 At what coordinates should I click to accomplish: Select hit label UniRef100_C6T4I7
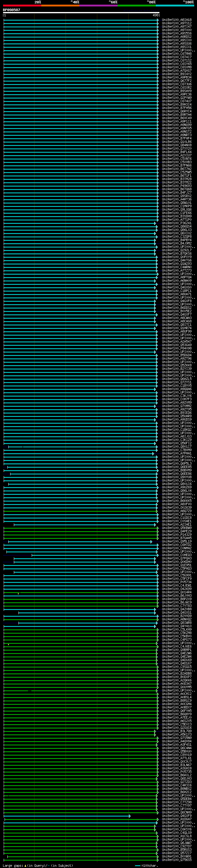(177, 57)
